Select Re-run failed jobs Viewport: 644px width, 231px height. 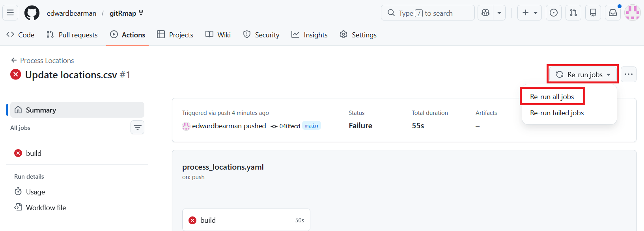pos(556,113)
